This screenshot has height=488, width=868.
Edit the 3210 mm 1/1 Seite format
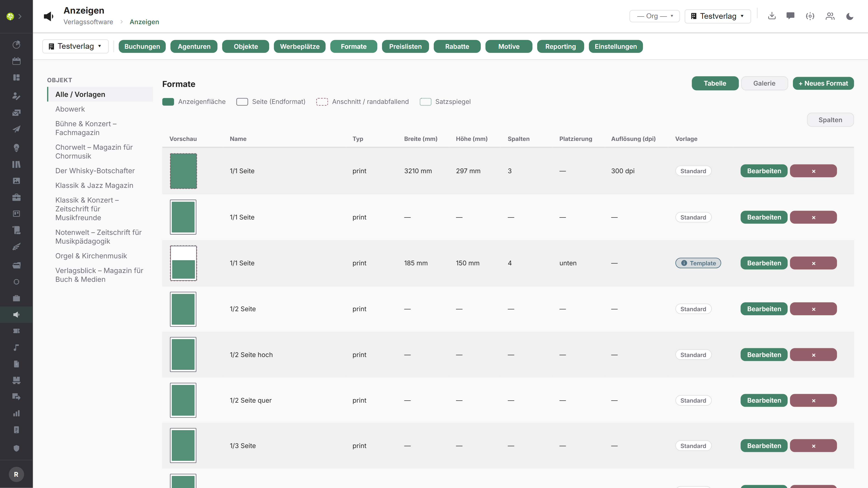pos(764,171)
